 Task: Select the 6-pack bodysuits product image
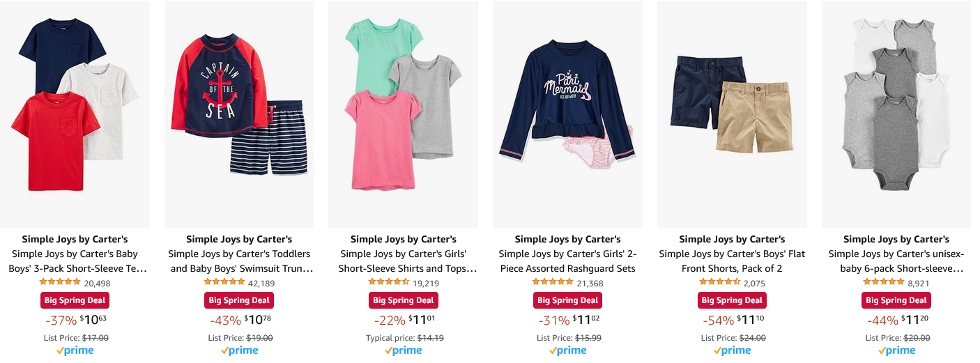[896, 115]
